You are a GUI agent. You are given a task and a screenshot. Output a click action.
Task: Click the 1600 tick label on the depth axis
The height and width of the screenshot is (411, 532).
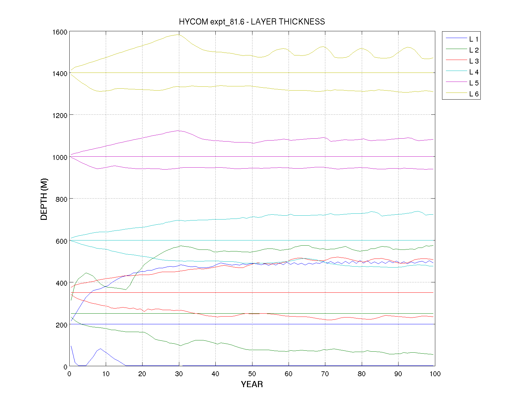click(60, 32)
